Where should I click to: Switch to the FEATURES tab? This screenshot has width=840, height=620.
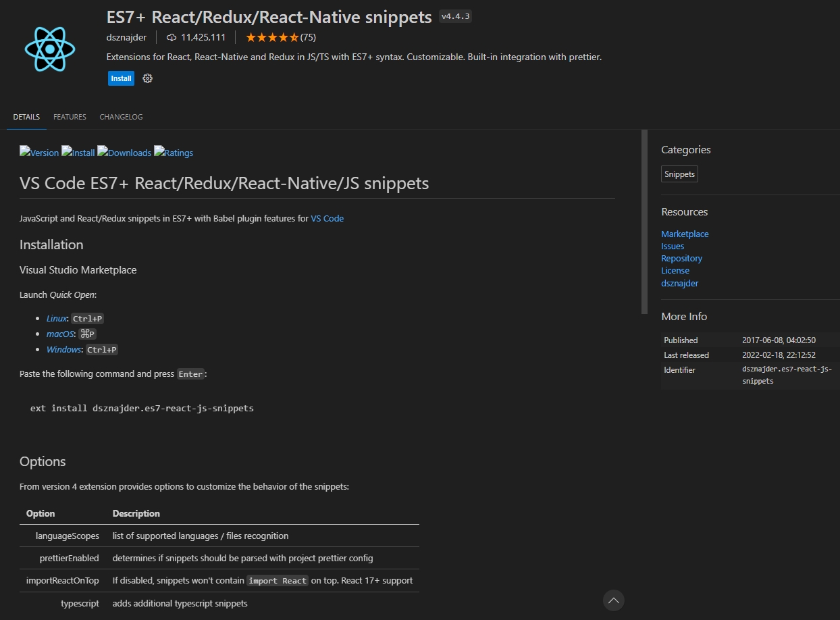(70, 117)
